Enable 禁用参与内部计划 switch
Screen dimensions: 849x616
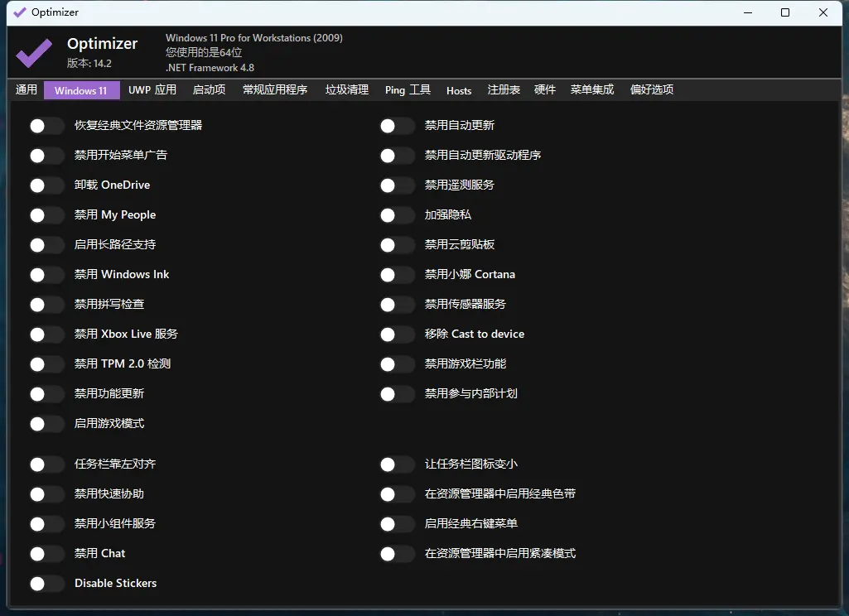(x=398, y=394)
